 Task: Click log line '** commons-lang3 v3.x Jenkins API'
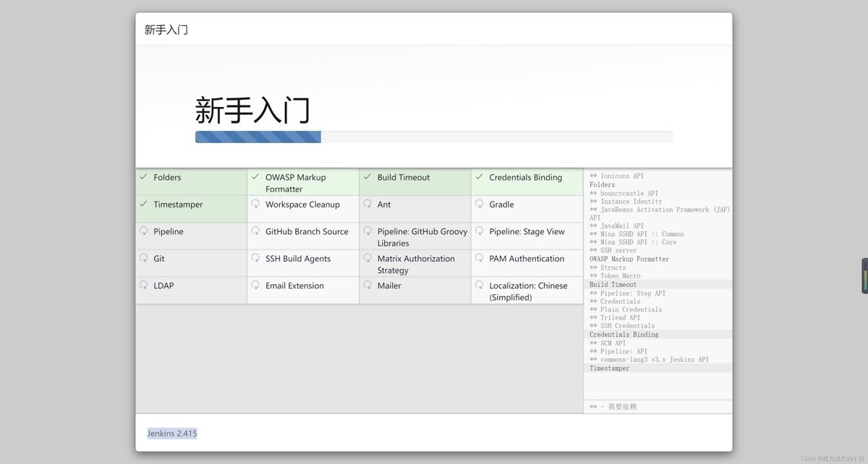(x=649, y=359)
